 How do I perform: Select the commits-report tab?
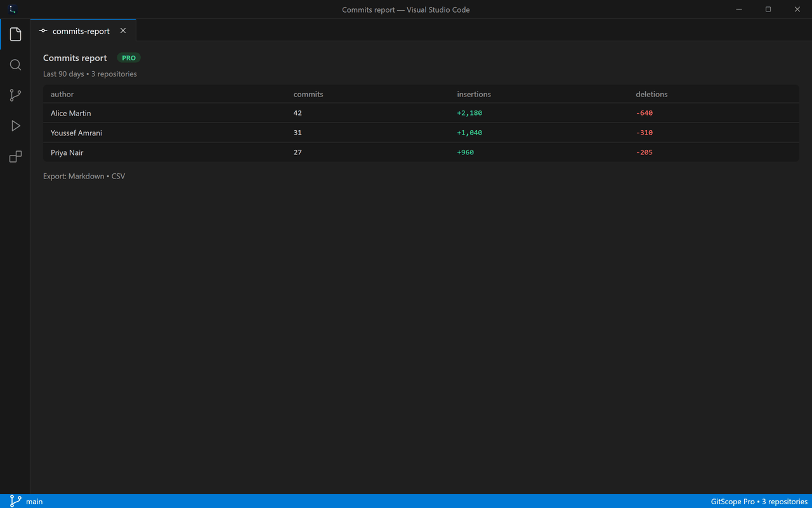click(83, 30)
